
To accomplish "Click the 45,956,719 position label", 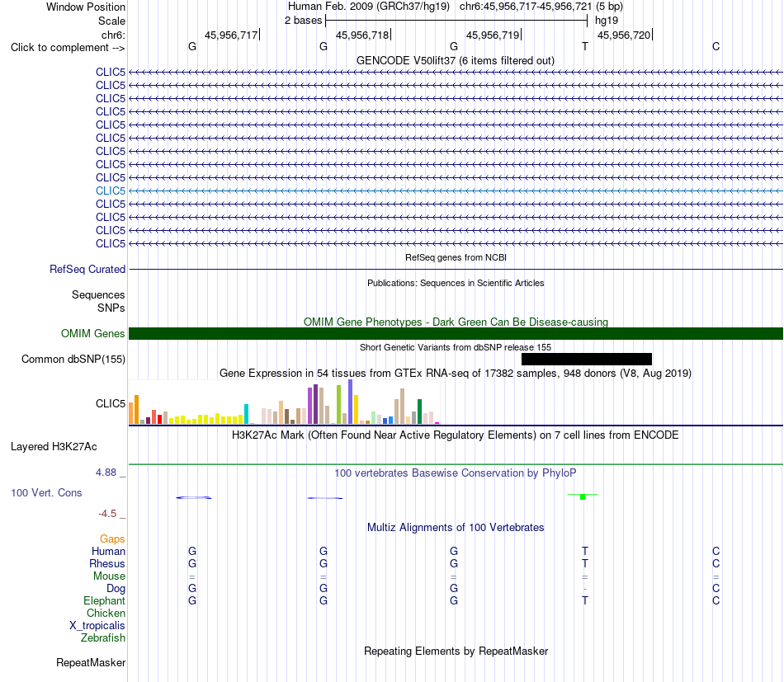I will (x=493, y=35).
